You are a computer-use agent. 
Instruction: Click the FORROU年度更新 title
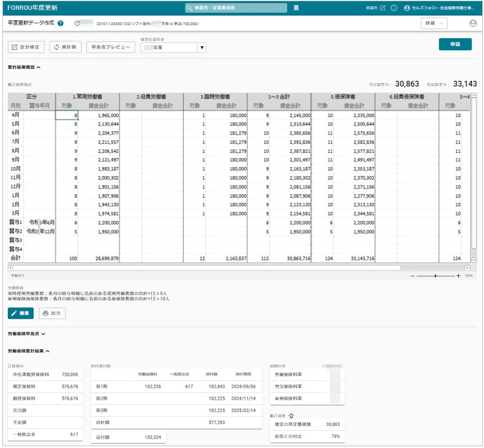(32, 8)
